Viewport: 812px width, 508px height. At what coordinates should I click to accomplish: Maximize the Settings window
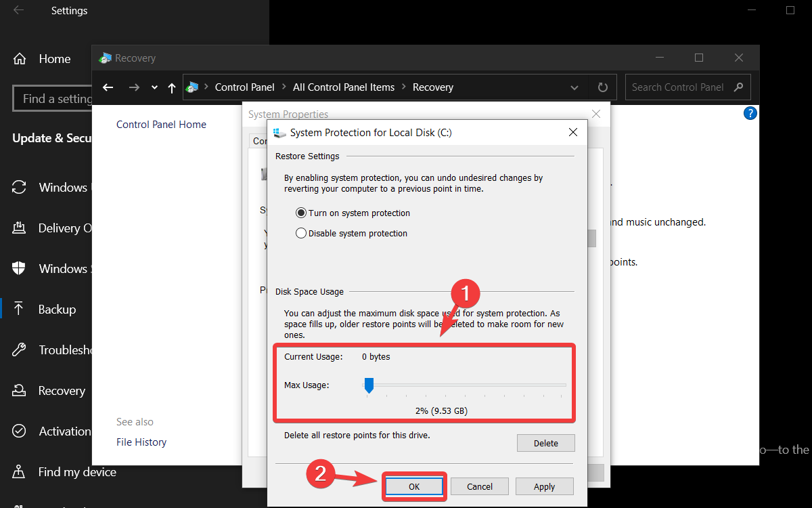click(790, 10)
